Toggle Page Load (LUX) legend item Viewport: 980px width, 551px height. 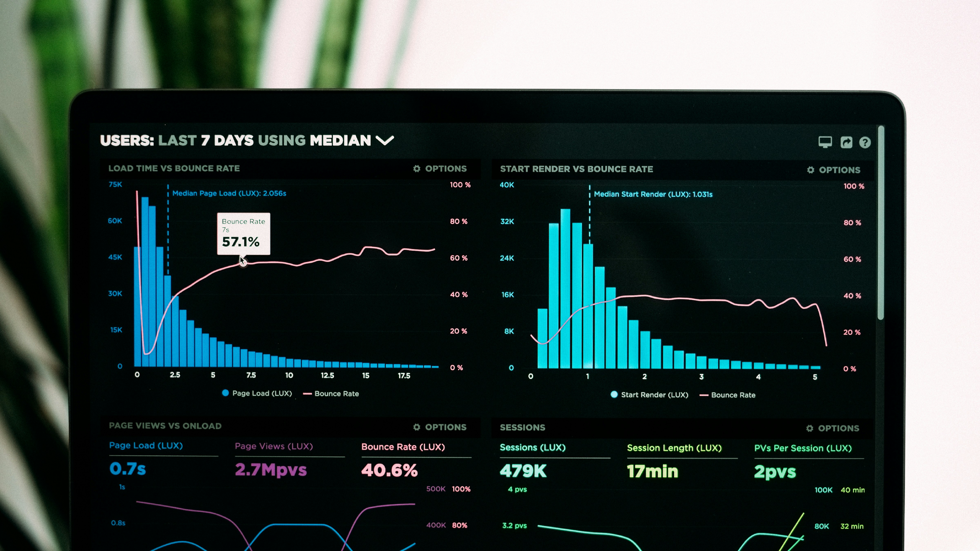pos(257,393)
